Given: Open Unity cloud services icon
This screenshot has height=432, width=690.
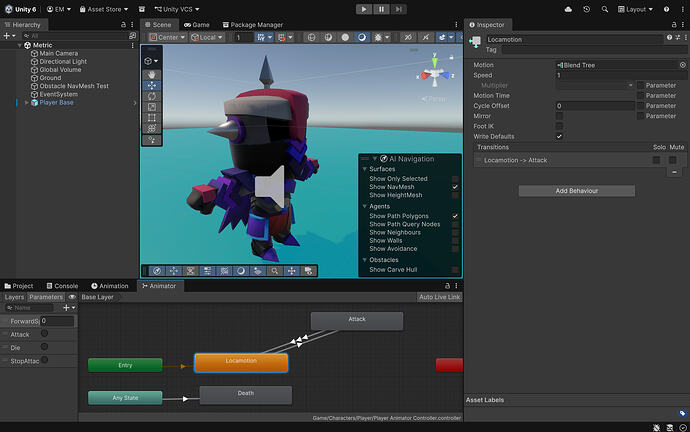Looking at the screenshot, I should (568, 9).
